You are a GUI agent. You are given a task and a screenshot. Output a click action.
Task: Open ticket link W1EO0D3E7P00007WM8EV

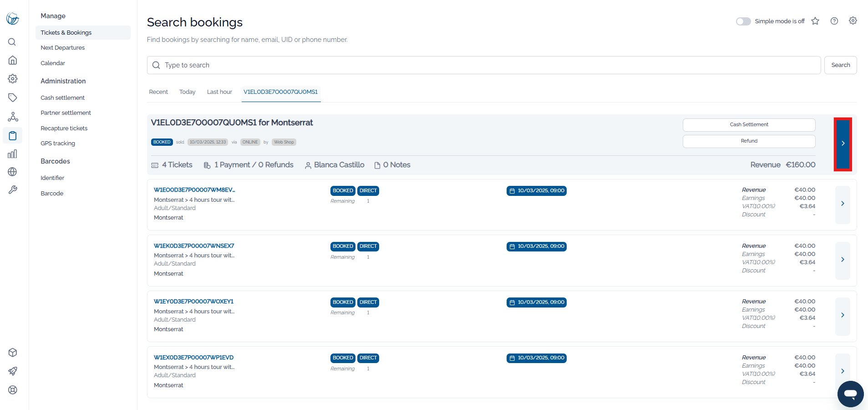[194, 190]
